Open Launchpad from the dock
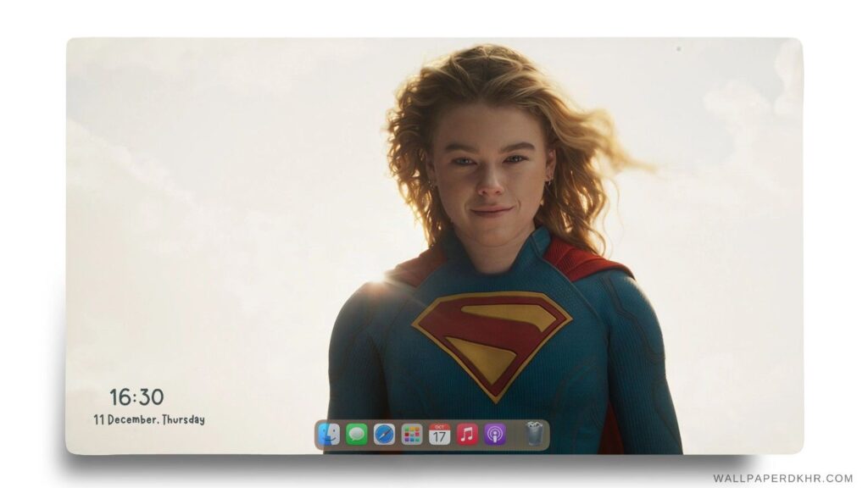This screenshot has height=488, width=868. (x=412, y=435)
